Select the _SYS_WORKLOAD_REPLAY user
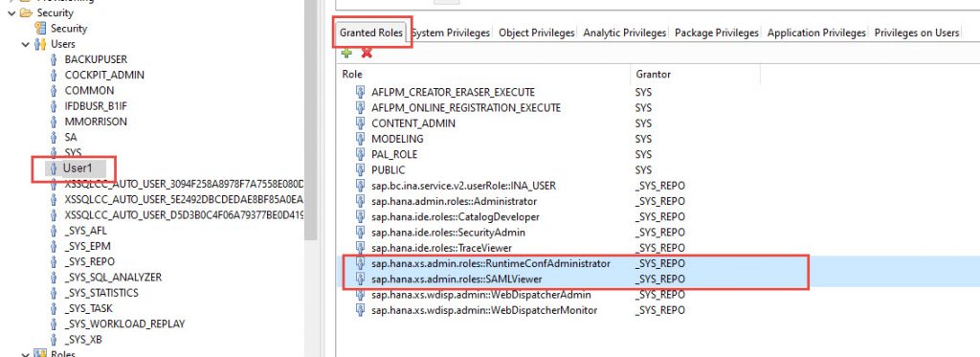This screenshot has height=357, width=980. point(124,324)
